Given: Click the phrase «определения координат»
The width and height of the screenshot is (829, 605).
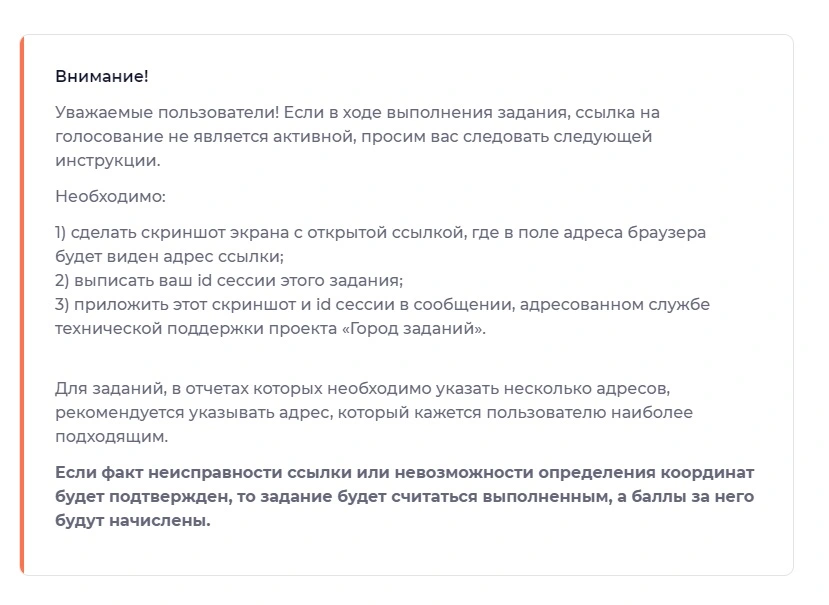Looking at the screenshot, I should tap(646, 472).
